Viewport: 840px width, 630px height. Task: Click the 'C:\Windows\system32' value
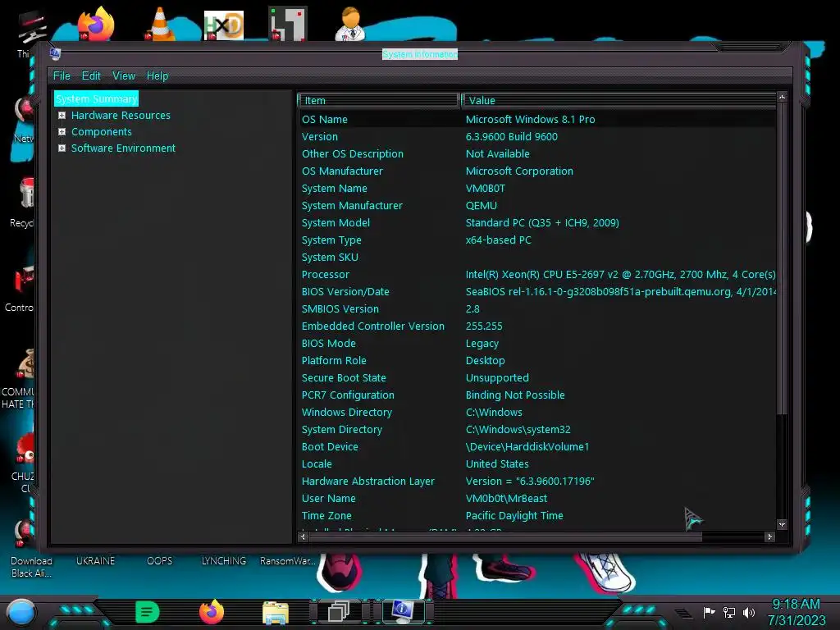pyautogui.click(x=518, y=430)
